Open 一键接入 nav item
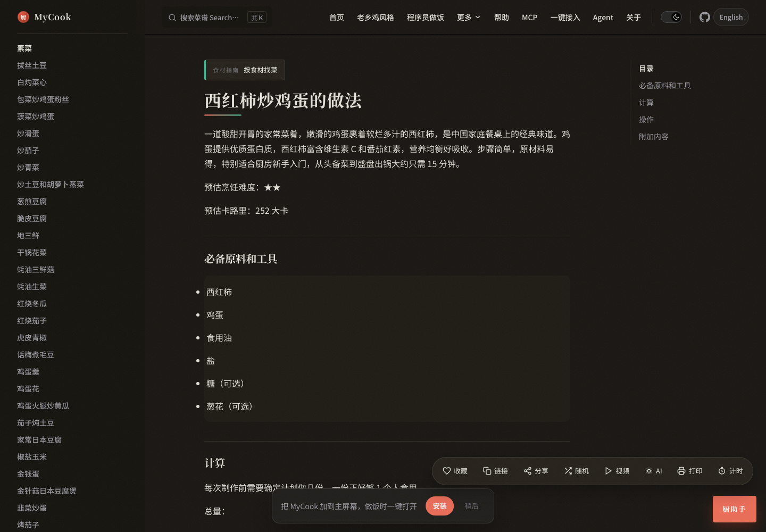This screenshot has width=766, height=532. [x=565, y=18]
